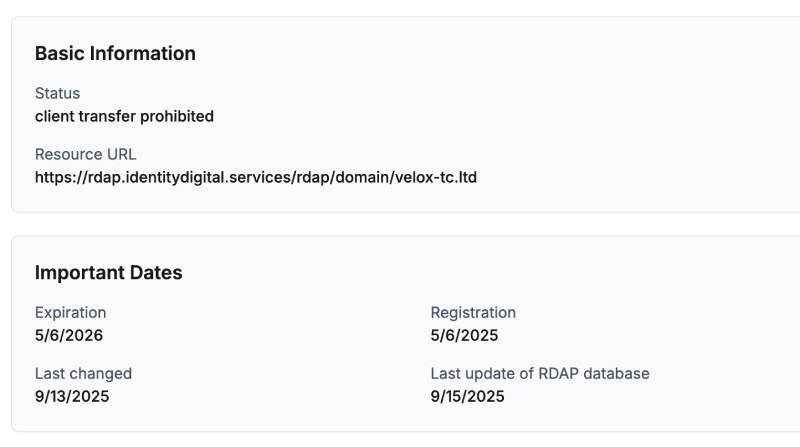Click the Status field label
The width and height of the screenshot is (800, 447).
coord(57,93)
